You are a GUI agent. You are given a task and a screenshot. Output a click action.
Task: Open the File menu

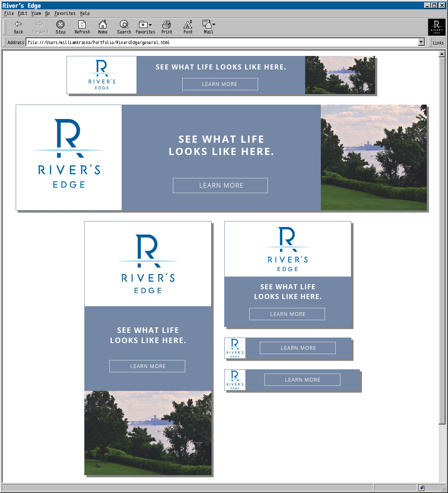click(9, 13)
